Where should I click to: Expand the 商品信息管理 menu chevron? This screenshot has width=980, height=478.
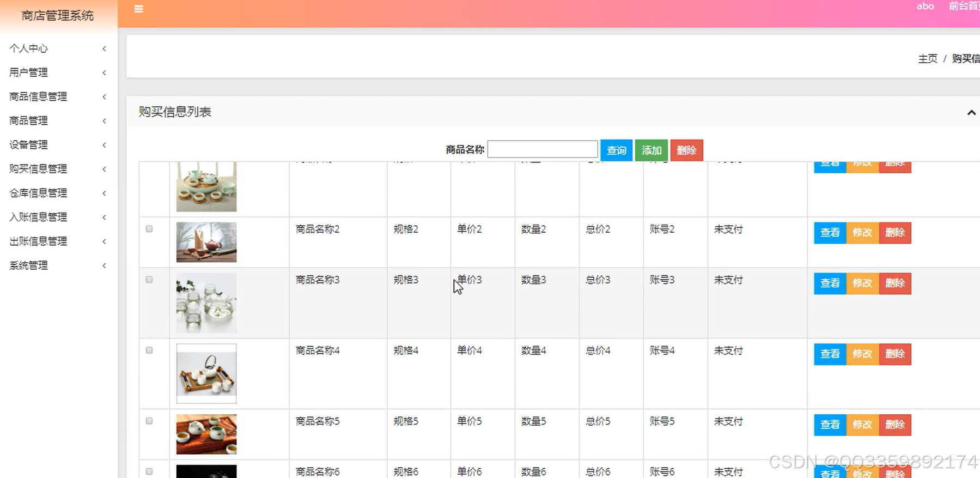104,96
